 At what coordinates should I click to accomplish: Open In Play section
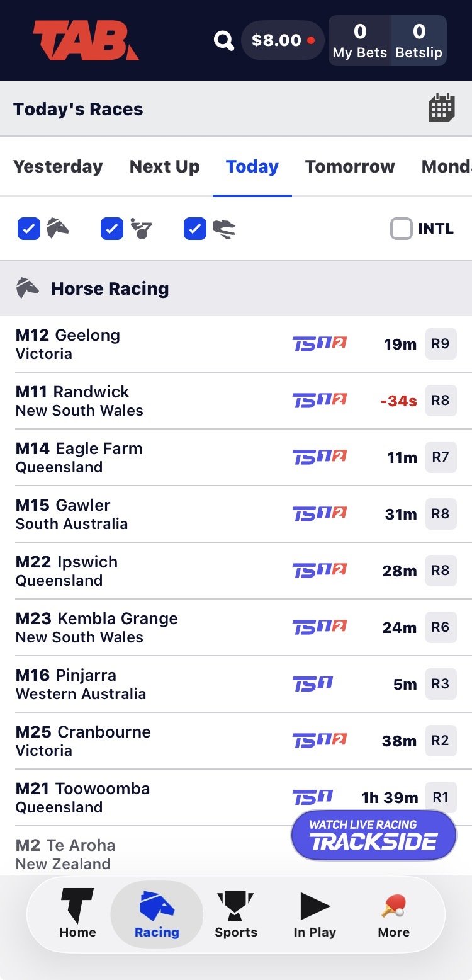click(x=315, y=913)
